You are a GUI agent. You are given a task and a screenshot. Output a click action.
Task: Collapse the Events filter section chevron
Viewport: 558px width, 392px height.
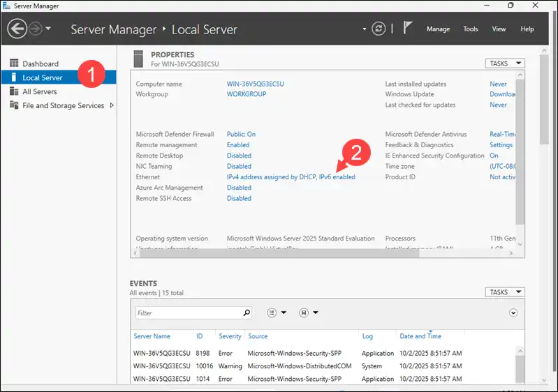pyautogui.click(x=514, y=313)
